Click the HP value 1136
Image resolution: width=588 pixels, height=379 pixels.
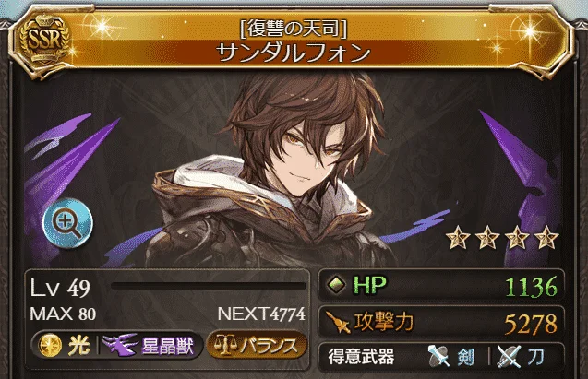[x=532, y=287]
